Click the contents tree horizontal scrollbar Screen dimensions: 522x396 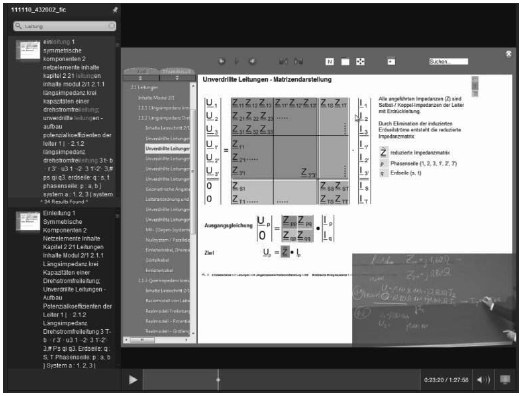coord(156,340)
